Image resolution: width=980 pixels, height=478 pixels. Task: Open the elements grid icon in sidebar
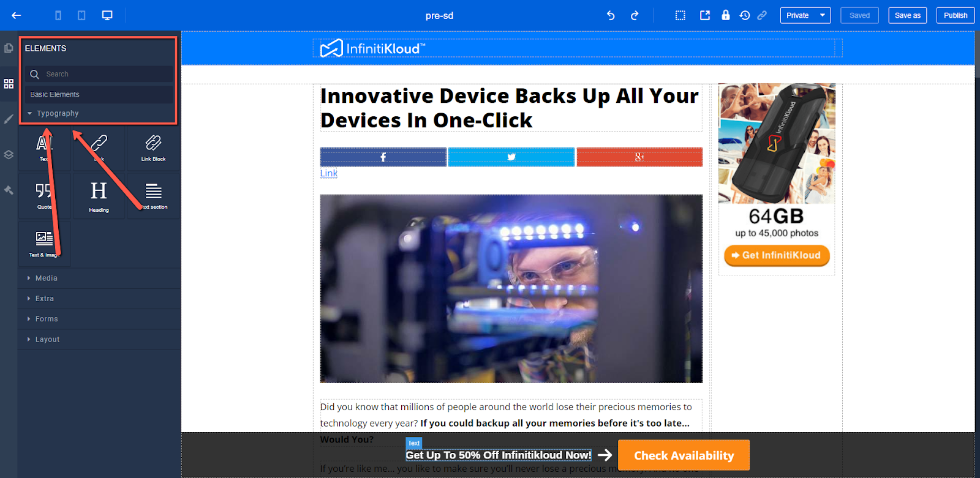[9, 83]
